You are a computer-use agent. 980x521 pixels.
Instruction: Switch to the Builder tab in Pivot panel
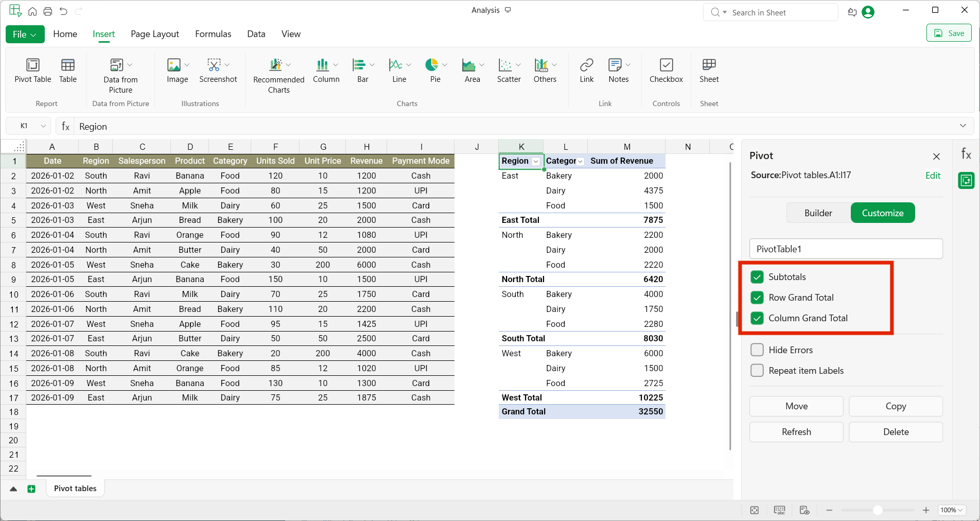(818, 213)
